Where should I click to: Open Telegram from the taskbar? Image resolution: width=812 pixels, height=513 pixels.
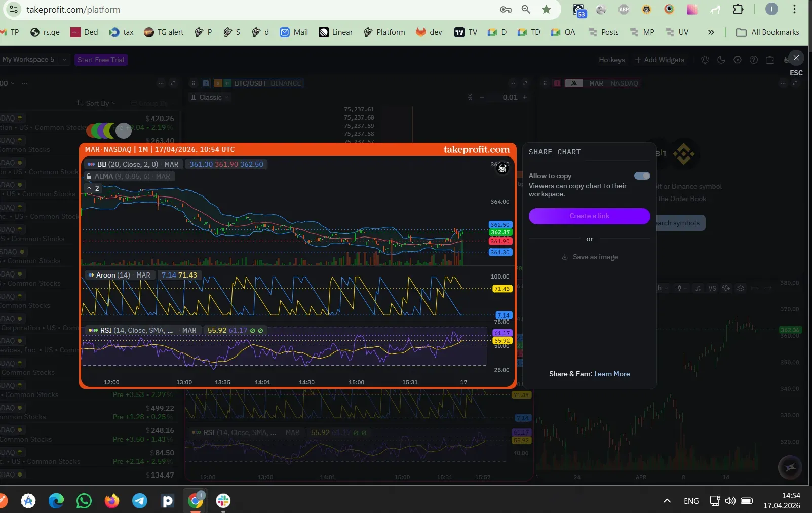(140, 501)
